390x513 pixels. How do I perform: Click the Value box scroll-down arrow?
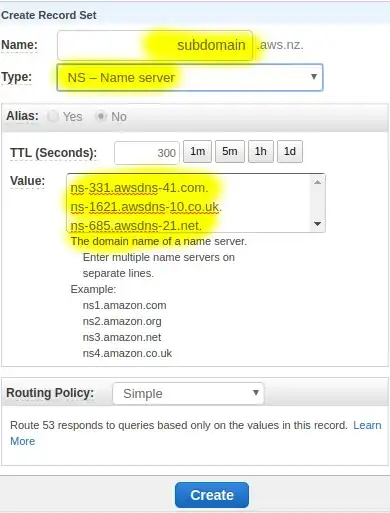coord(318,224)
